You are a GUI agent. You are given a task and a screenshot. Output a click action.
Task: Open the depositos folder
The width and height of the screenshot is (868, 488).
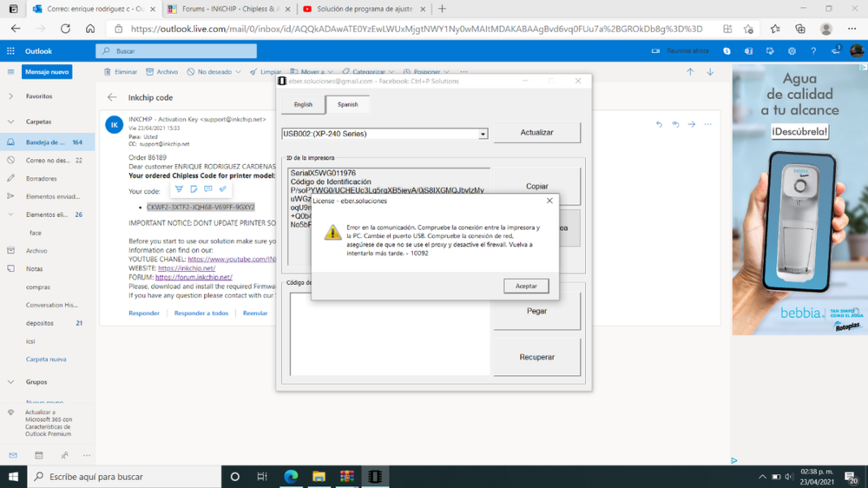click(48, 323)
